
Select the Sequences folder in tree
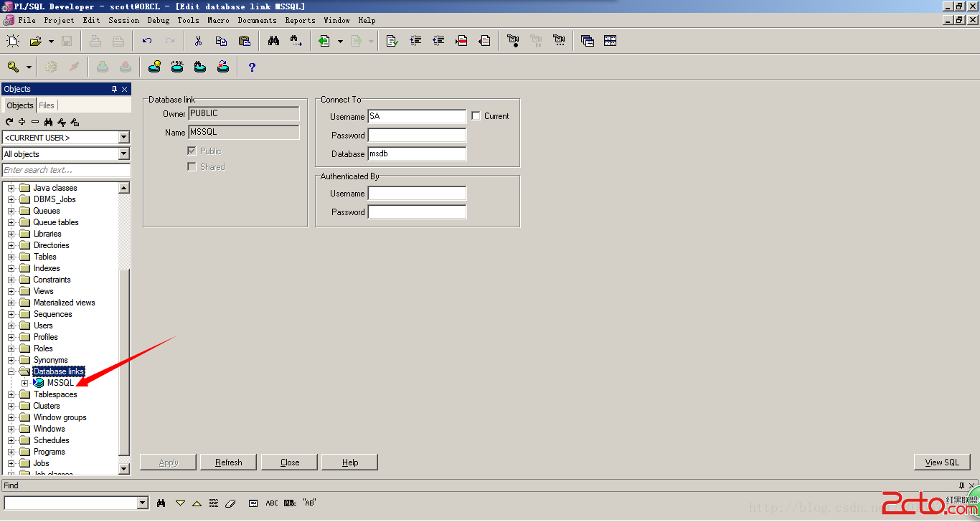pyautogui.click(x=52, y=314)
